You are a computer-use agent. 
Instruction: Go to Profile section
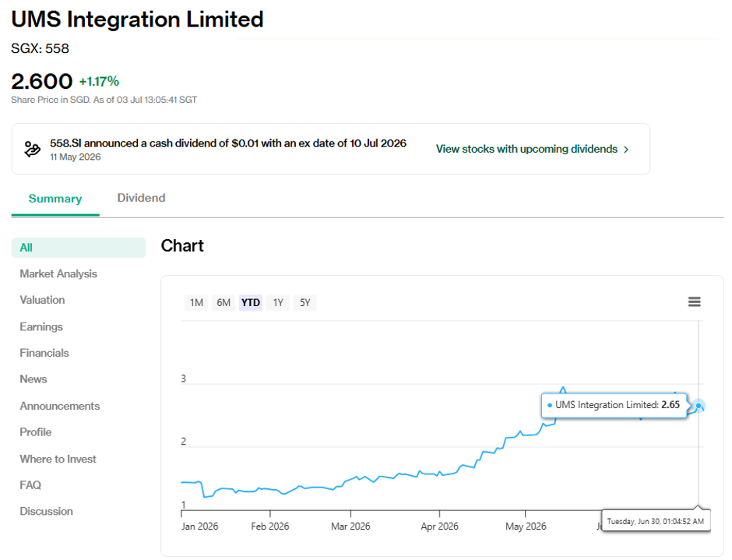coord(36,432)
